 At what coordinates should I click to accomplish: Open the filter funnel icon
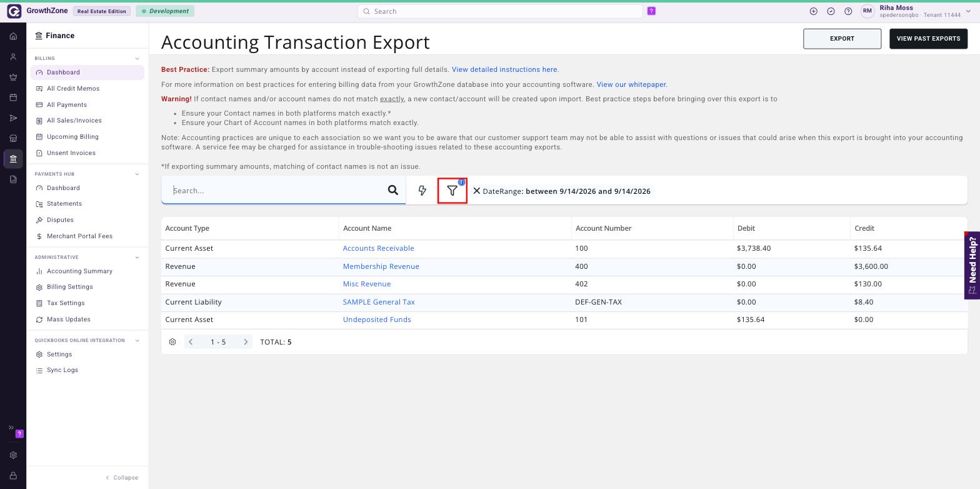click(x=452, y=191)
